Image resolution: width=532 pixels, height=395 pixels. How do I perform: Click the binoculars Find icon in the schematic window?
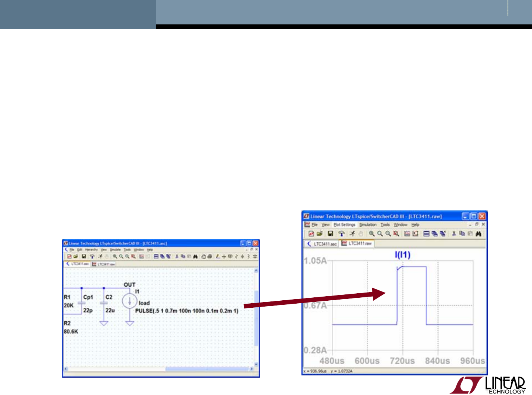click(x=195, y=256)
